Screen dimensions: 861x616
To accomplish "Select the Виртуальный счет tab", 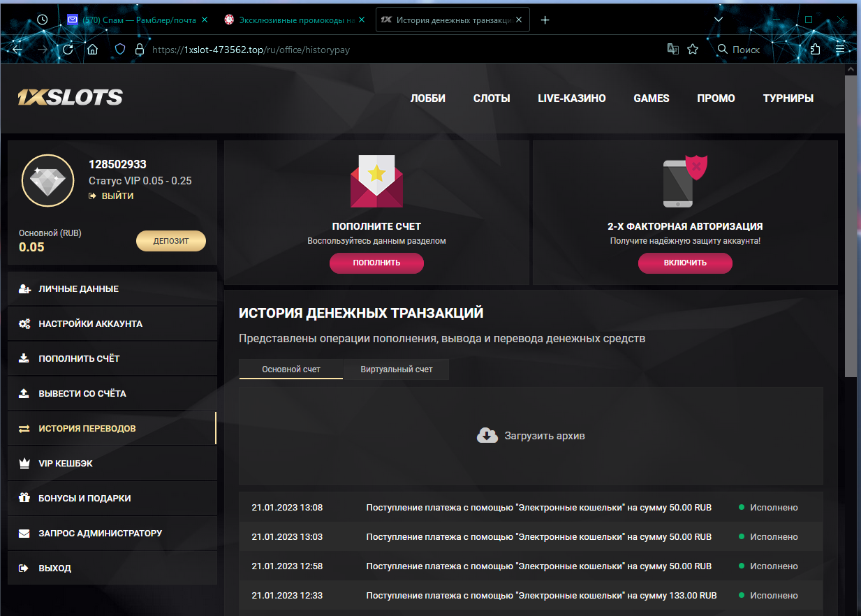I will coord(397,369).
